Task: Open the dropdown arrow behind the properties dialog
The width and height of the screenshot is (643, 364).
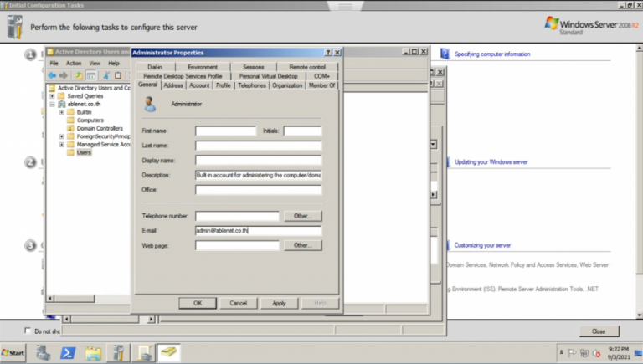Action: click(434, 144)
